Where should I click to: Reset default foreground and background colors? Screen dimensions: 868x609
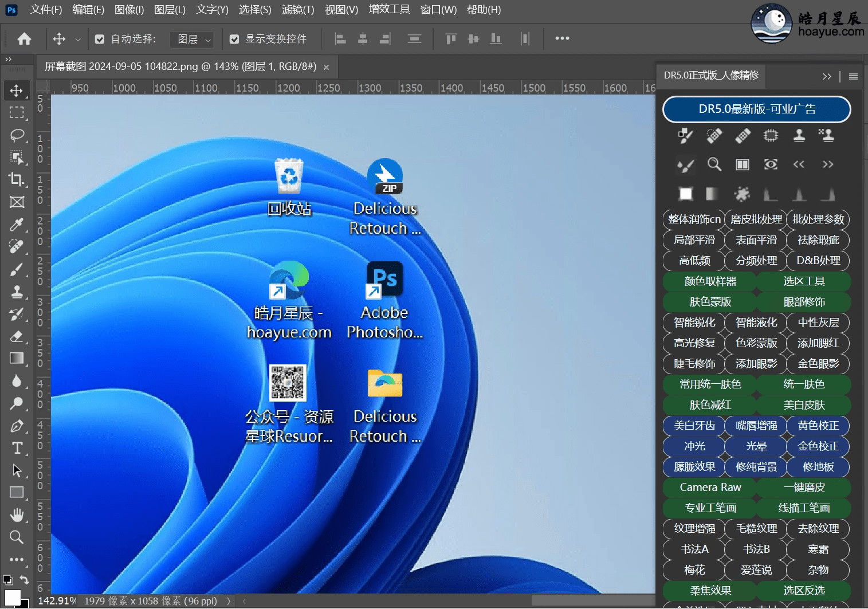pos(7,580)
